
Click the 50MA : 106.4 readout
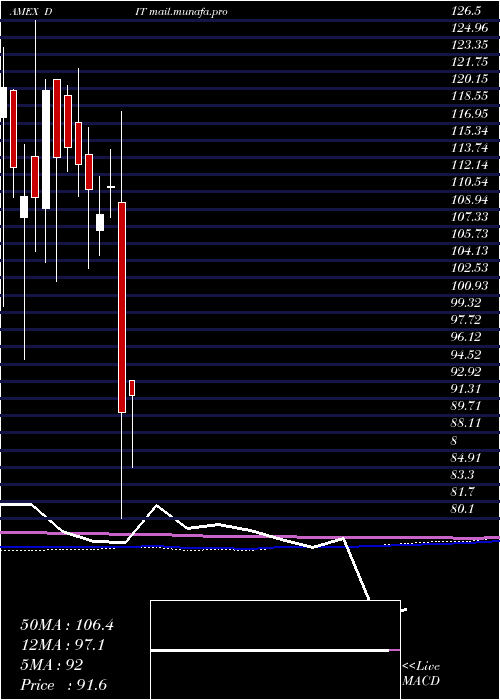tap(67, 625)
